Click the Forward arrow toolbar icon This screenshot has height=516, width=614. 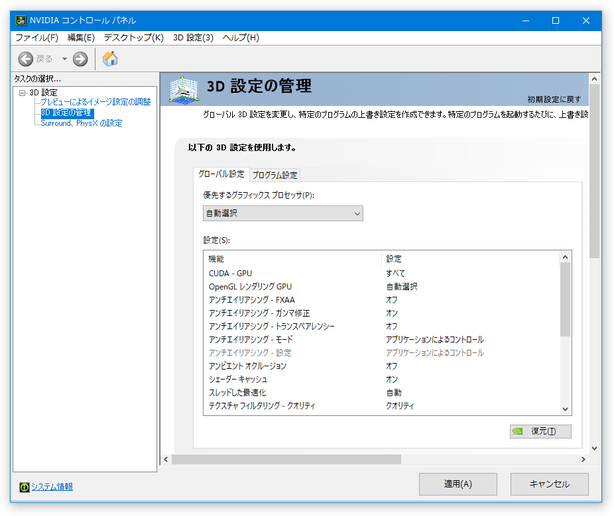pos(80,59)
